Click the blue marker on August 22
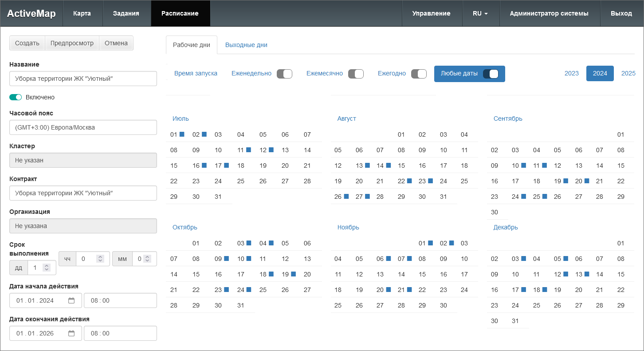644x351 pixels. [409, 181]
